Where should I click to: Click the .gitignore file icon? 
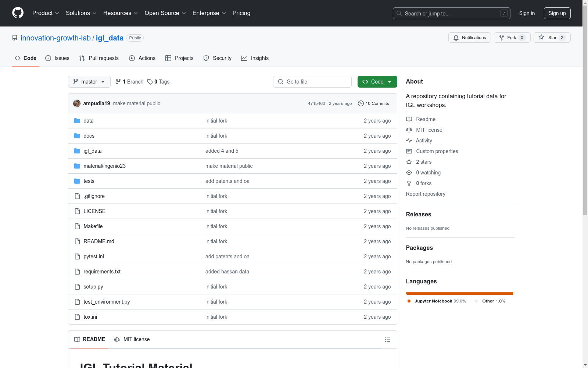(77, 196)
